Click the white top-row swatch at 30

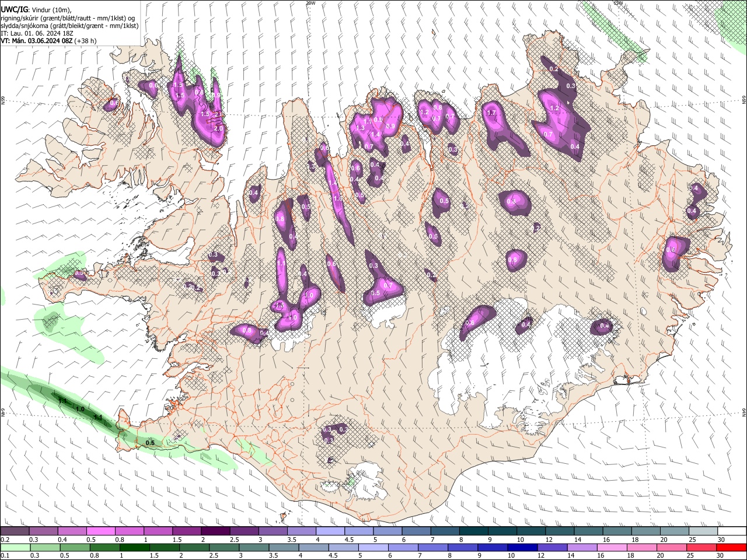(x=732, y=531)
